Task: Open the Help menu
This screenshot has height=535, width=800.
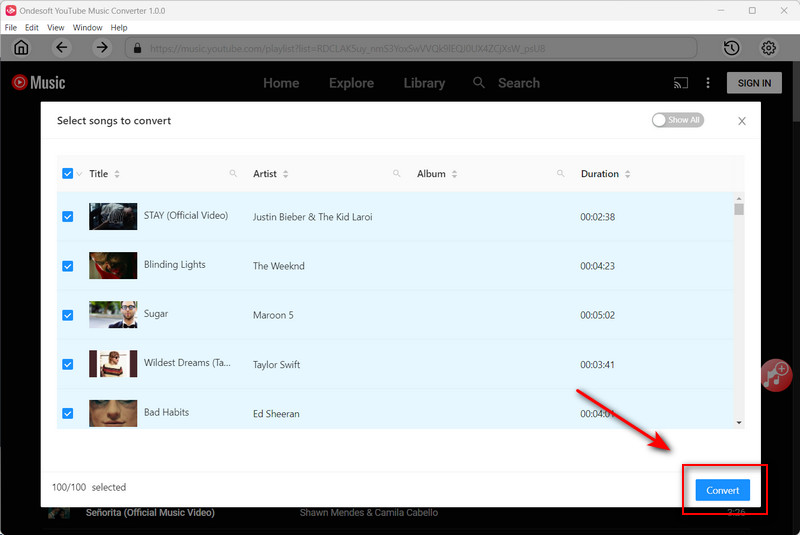Action: 119,28
